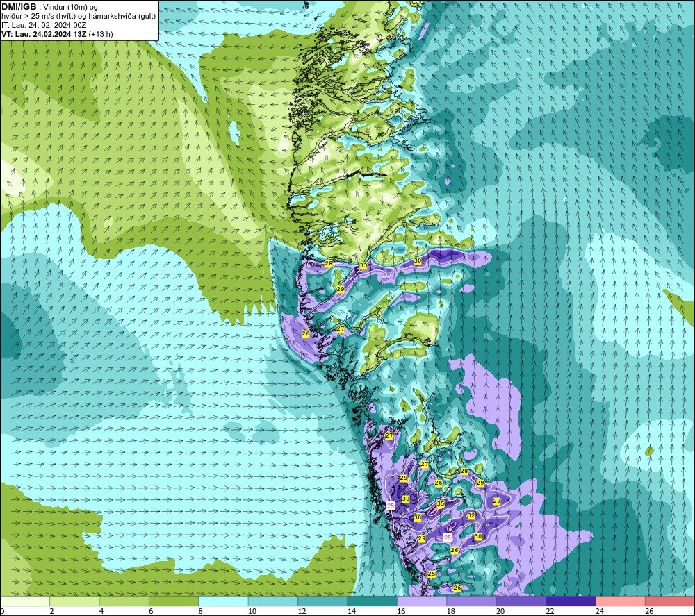The width and height of the screenshot is (695, 616).
Task: Click the 'IT: Lau. 24. 02. 2024 00Z' line
Action: [x=44, y=25]
